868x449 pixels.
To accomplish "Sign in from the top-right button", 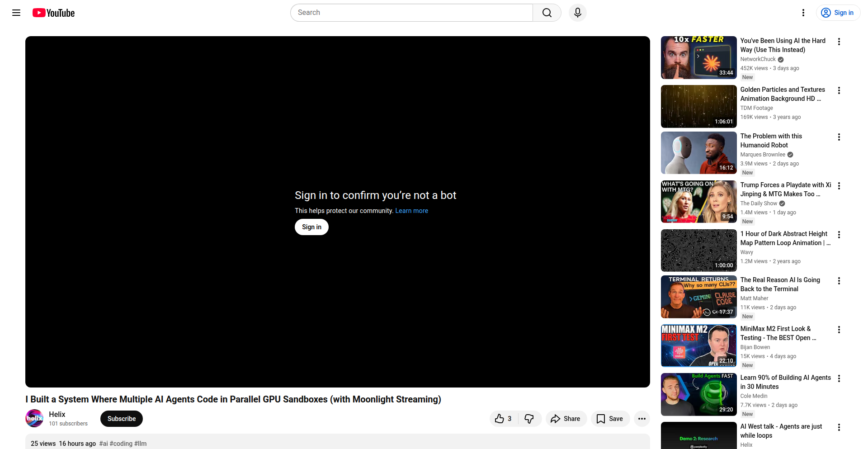I will click(x=838, y=13).
